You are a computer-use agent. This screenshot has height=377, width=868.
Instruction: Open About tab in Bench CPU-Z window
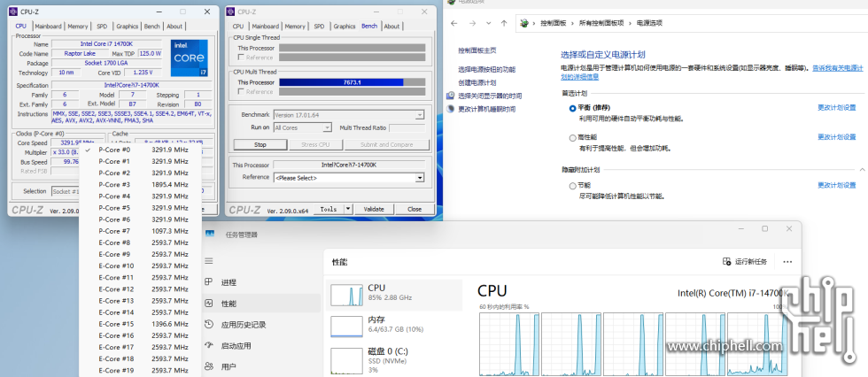pyautogui.click(x=391, y=26)
